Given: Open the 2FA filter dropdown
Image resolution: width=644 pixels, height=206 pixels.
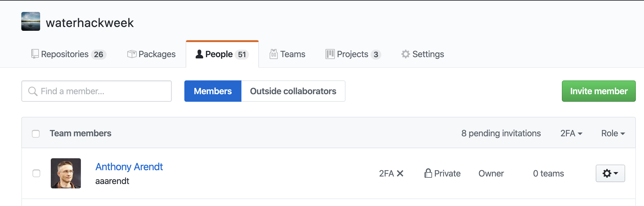Looking at the screenshot, I should point(571,133).
